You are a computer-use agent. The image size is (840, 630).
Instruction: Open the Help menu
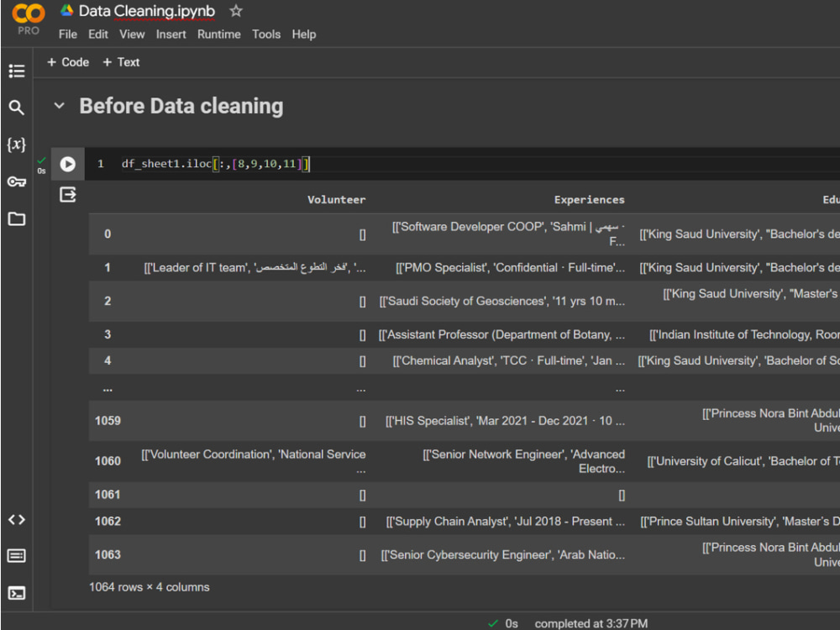[304, 34]
